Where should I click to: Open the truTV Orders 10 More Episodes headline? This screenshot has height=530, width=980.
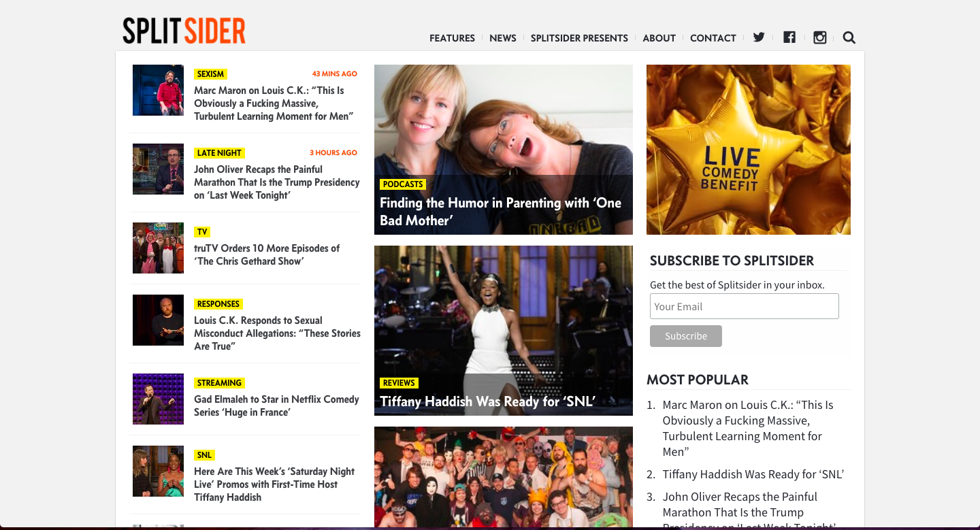point(267,254)
